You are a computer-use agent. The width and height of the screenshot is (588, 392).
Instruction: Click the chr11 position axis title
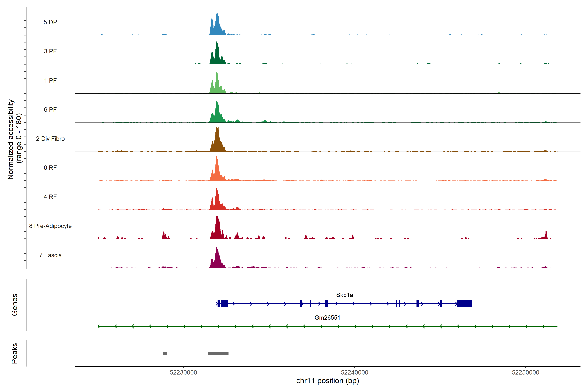click(327, 381)
